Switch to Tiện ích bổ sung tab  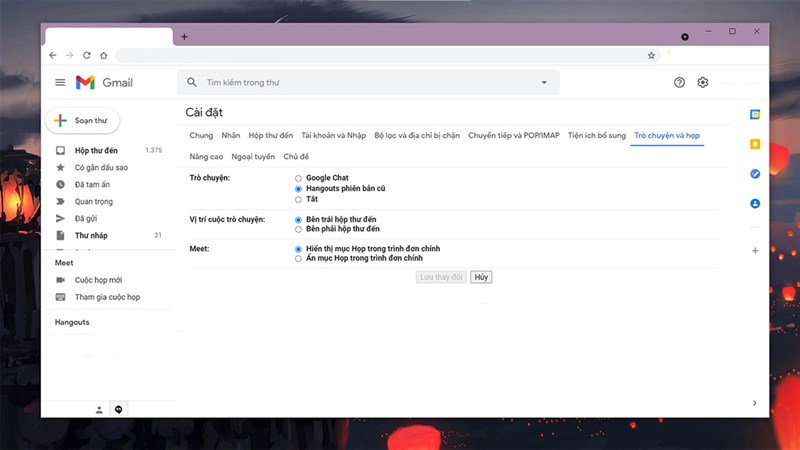[x=597, y=135]
